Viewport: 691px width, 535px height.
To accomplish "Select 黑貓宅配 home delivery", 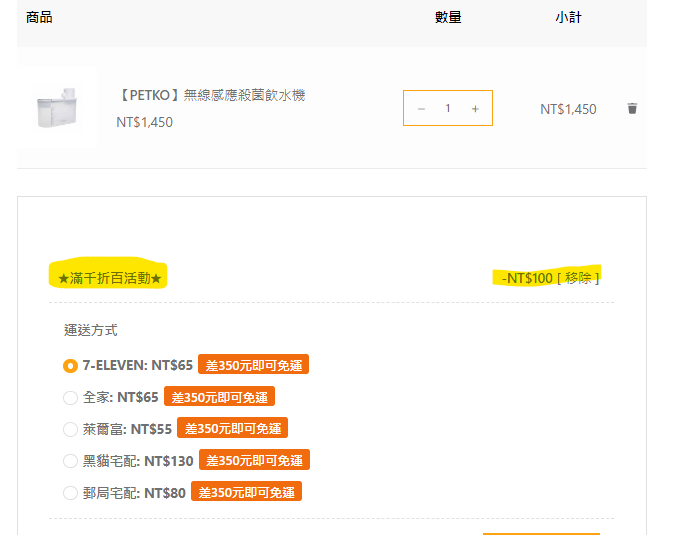I will click(x=70, y=461).
